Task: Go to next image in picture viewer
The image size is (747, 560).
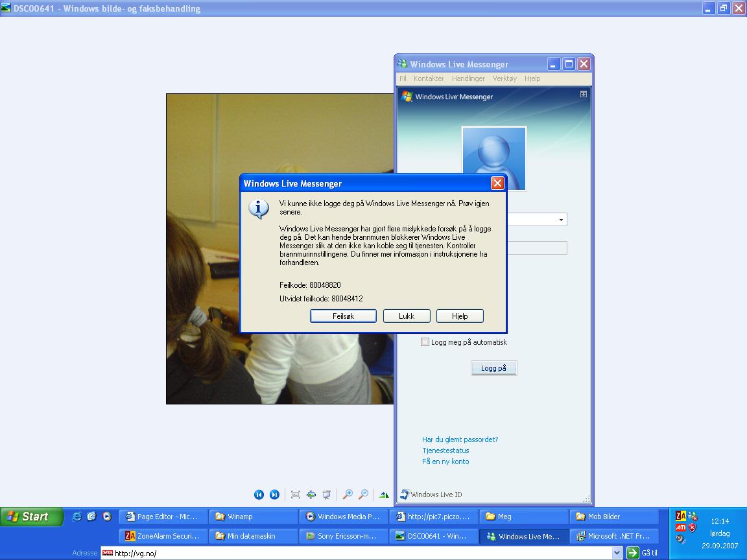Action: tap(274, 495)
